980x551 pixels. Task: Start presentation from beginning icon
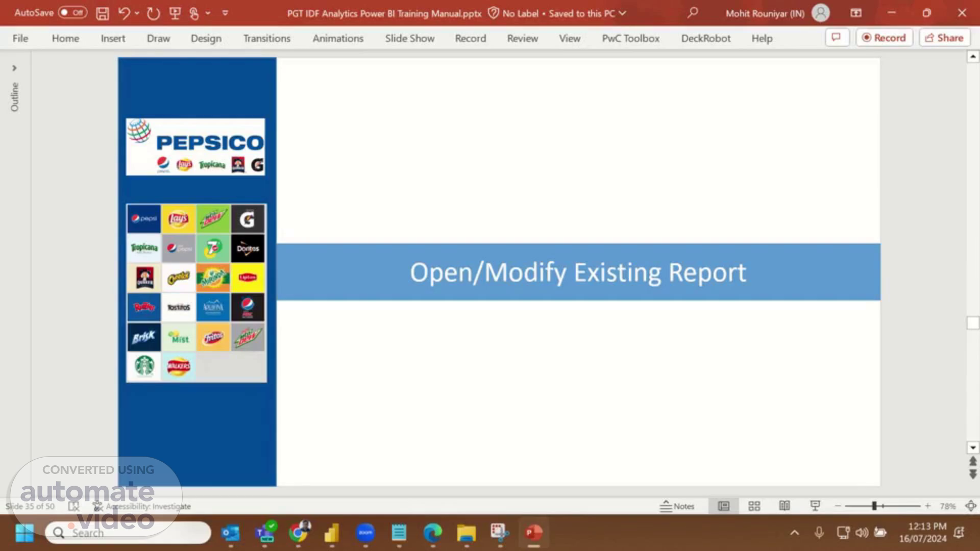tap(175, 13)
